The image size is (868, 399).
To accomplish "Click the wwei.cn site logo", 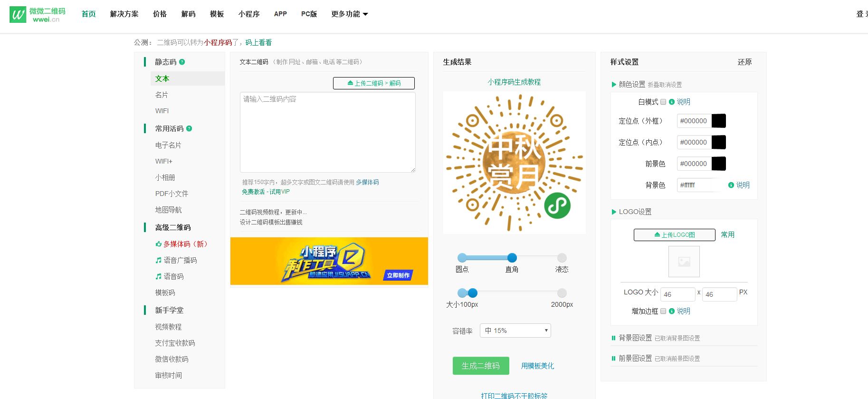I will [x=38, y=14].
